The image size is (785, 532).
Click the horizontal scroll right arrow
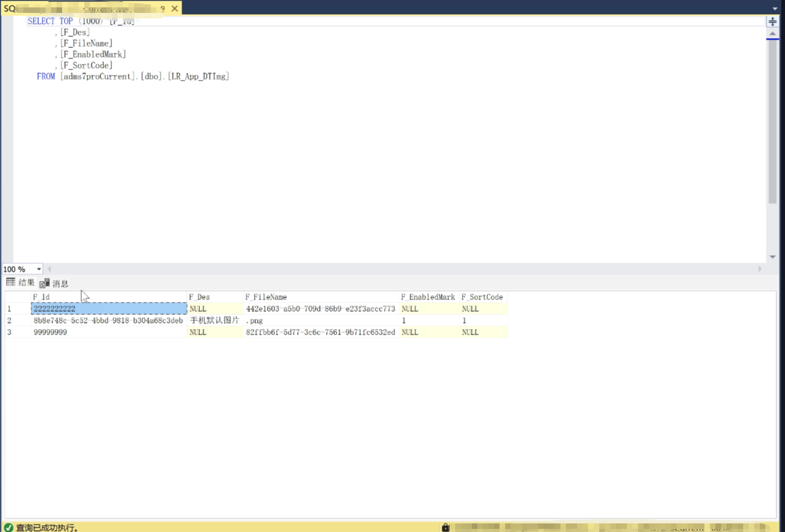[x=760, y=269]
